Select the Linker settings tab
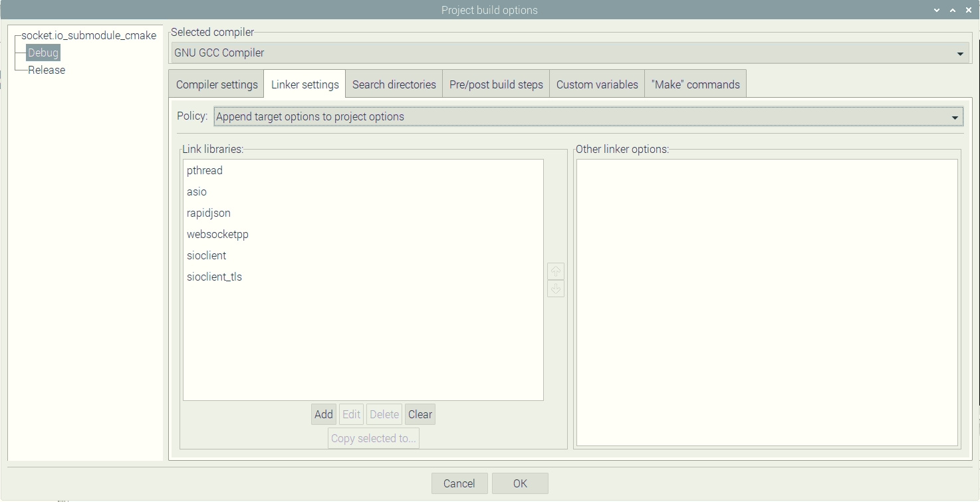The width and height of the screenshot is (980, 502). coord(305,84)
